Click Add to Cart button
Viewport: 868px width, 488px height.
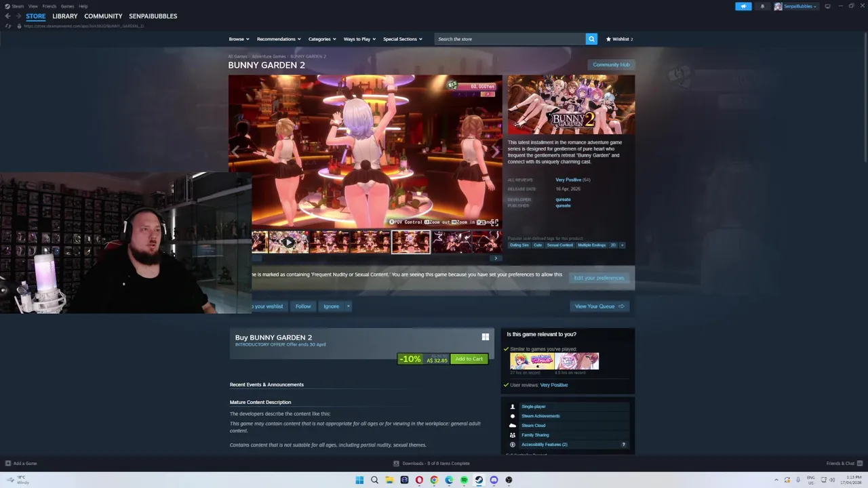coord(469,359)
